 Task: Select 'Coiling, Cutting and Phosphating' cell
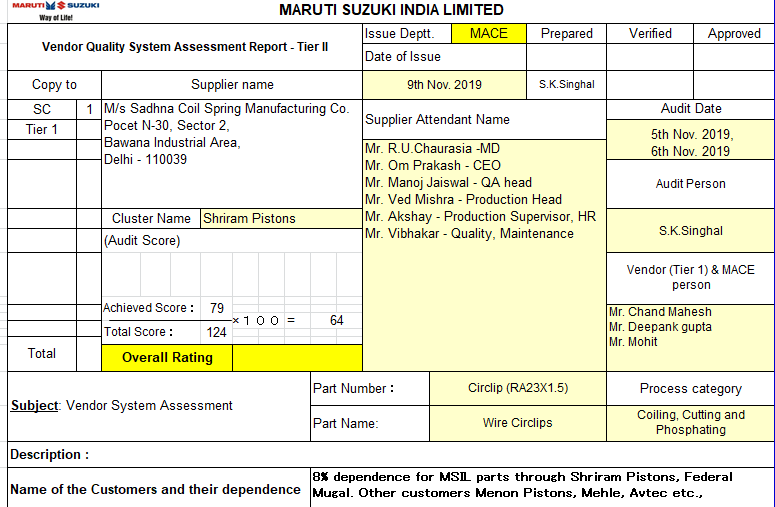click(x=690, y=423)
